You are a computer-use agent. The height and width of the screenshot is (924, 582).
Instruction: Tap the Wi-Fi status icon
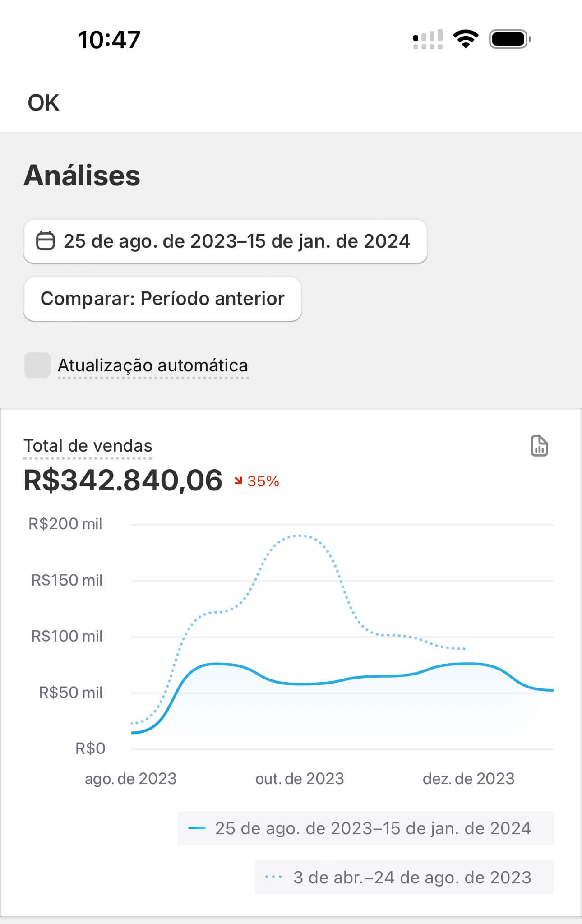tap(466, 39)
